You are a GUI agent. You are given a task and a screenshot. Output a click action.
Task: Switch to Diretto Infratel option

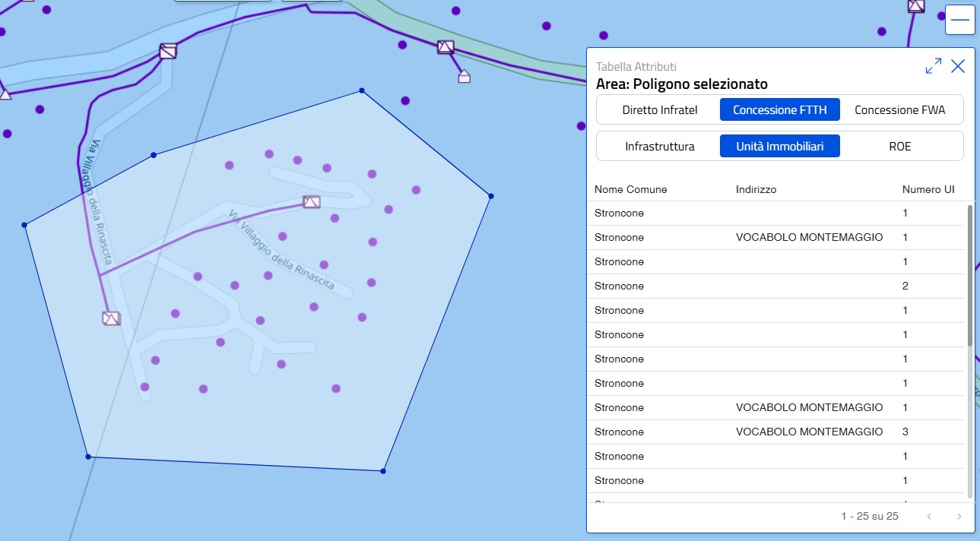click(659, 109)
